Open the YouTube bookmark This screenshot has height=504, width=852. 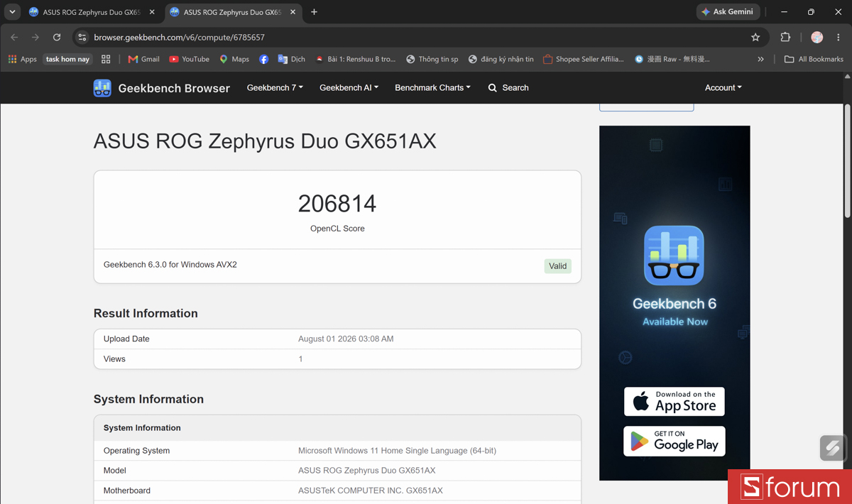(189, 59)
